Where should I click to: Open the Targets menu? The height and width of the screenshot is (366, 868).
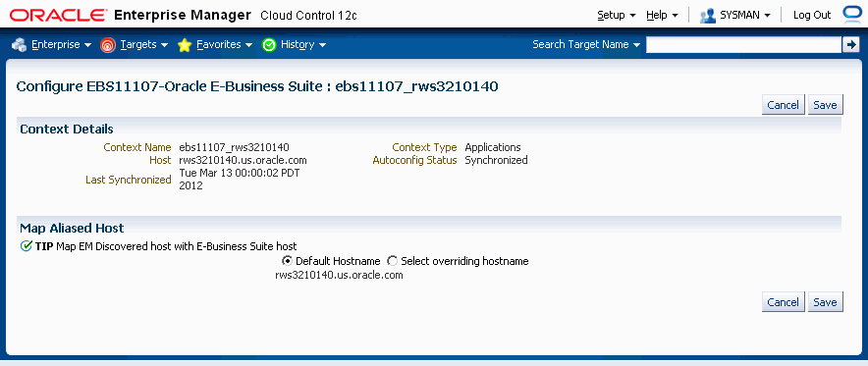143,45
